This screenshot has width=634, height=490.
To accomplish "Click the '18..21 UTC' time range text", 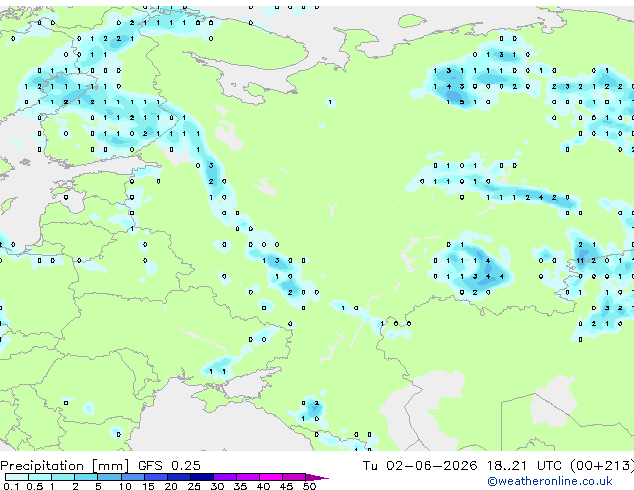I will point(524,466).
